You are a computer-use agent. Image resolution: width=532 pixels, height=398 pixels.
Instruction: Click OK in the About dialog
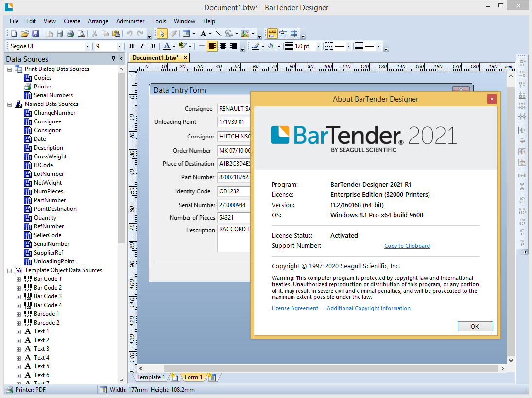[475, 326]
